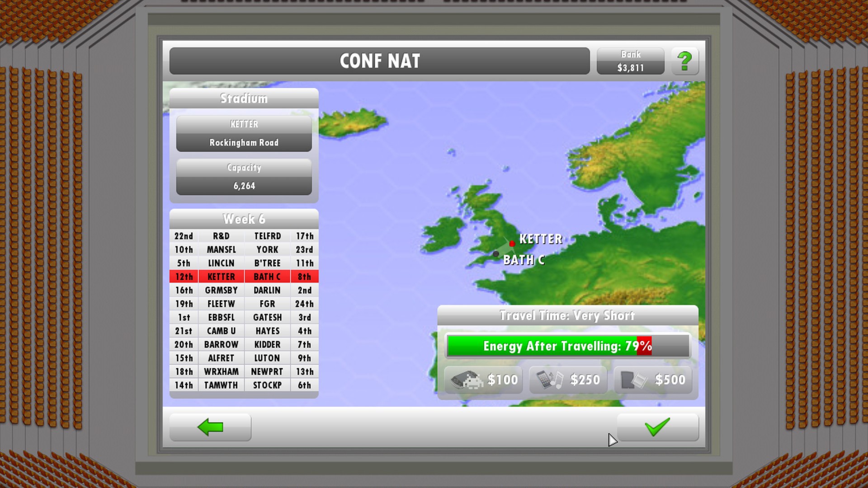The width and height of the screenshot is (868, 488).
Task: Click the KETTER marker on the map
Action: [512, 244]
